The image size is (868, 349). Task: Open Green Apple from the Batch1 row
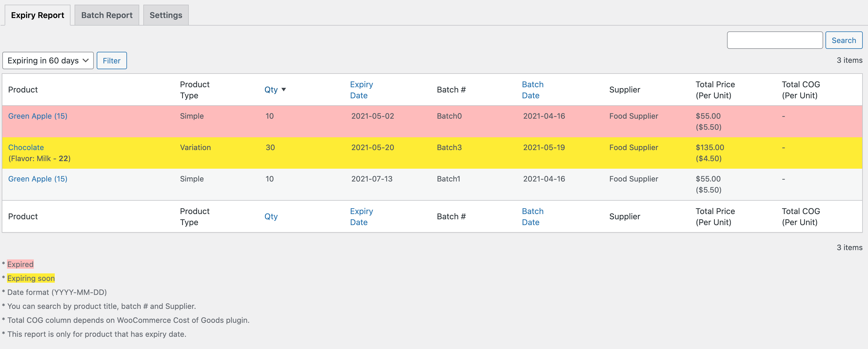37,179
